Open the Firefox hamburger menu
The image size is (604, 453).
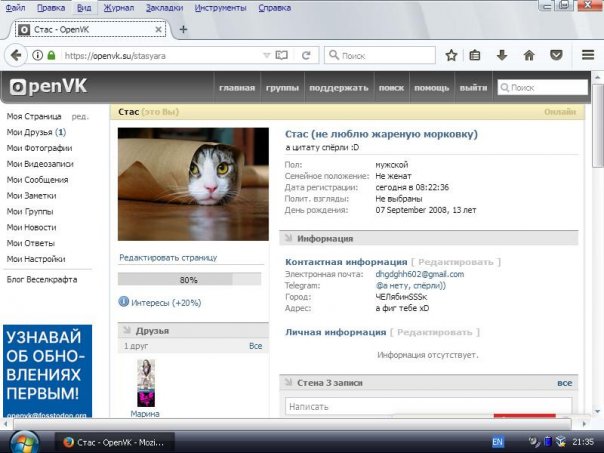click(589, 56)
